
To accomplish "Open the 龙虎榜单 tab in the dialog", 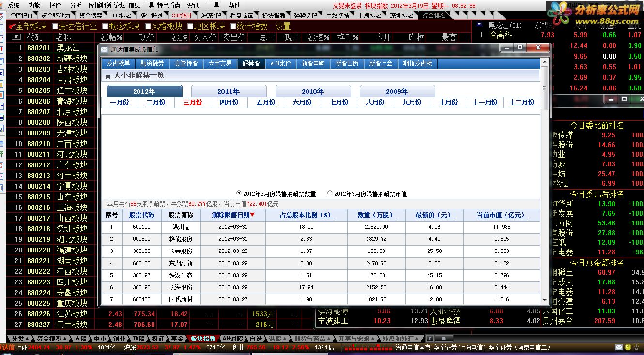I will click(119, 63).
